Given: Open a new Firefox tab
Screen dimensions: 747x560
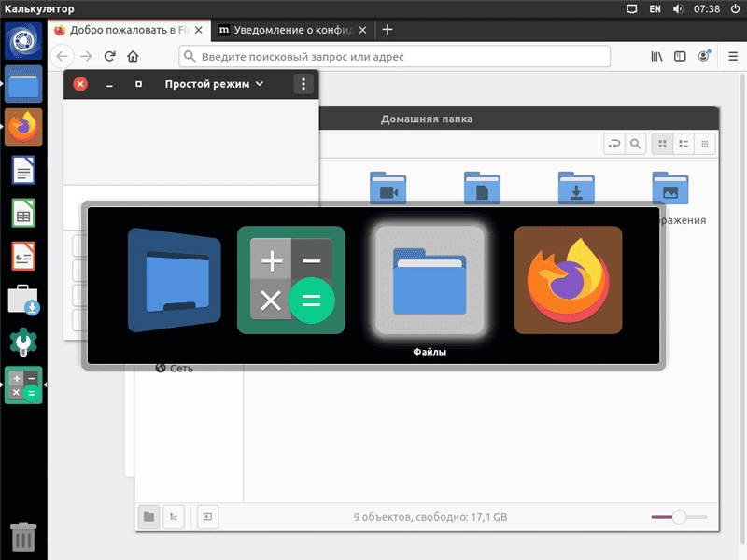Looking at the screenshot, I should pos(388,30).
